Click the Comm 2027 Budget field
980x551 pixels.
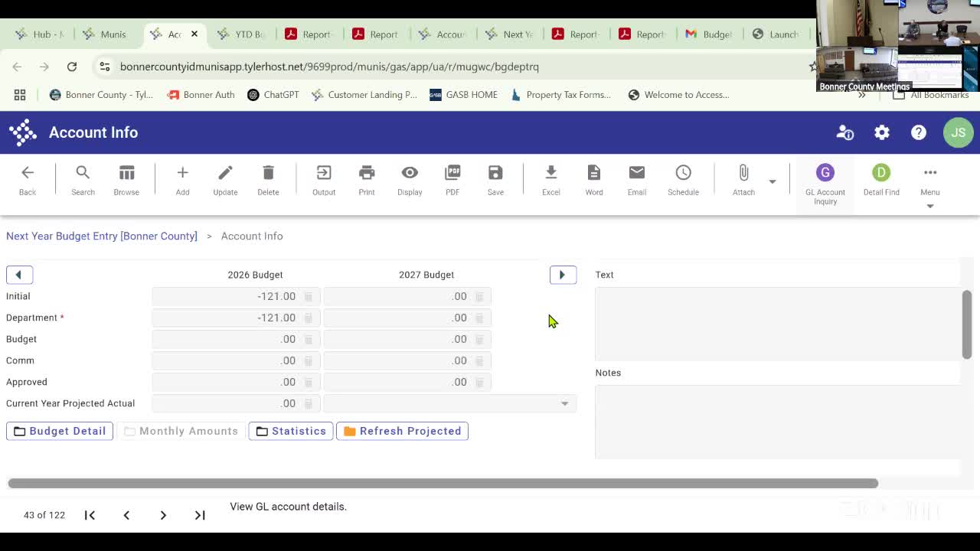click(x=407, y=360)
